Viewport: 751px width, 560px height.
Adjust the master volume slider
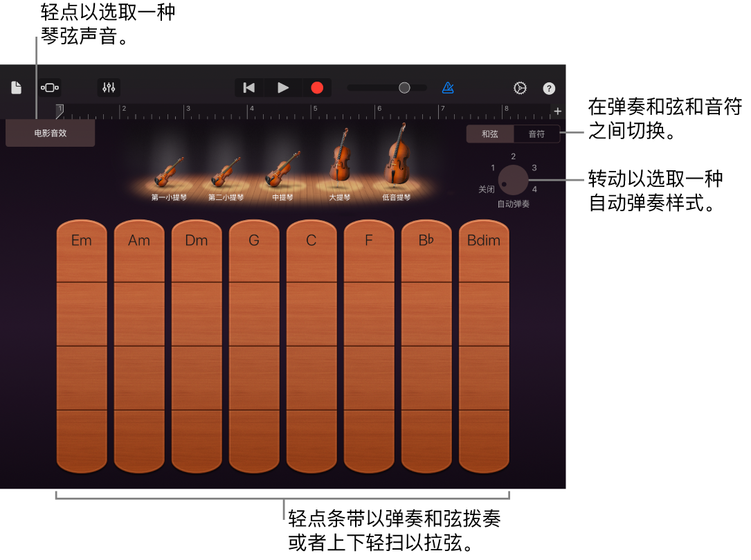coord(387,88)
